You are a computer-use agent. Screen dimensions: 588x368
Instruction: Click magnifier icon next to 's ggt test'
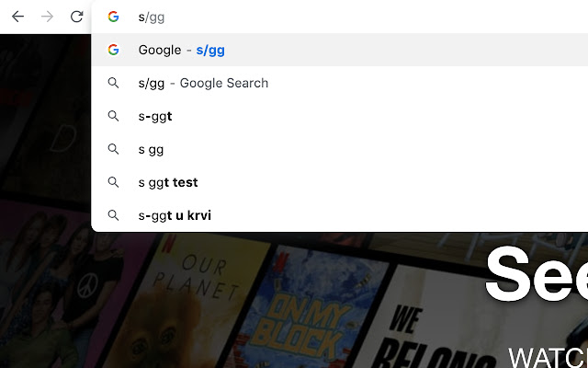(113, 182)
